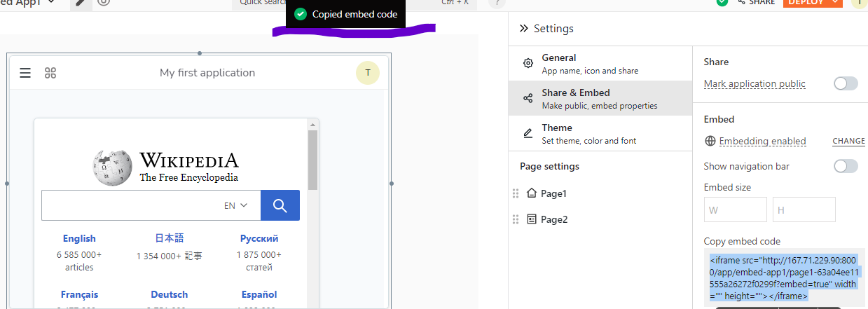868x309 pixels.
Task: Click the 1 875 000+ статей count text
Action: click(259, 261)
